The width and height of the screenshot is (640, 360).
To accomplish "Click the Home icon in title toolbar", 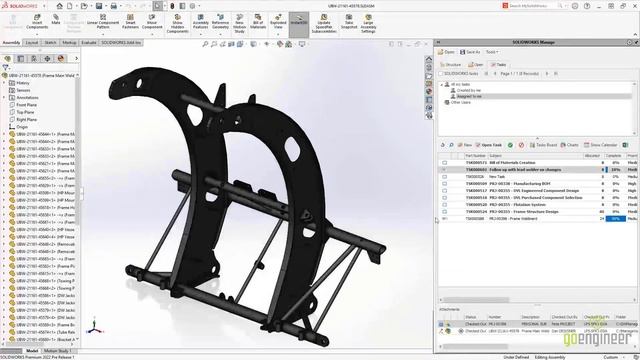I will [60, 6].
